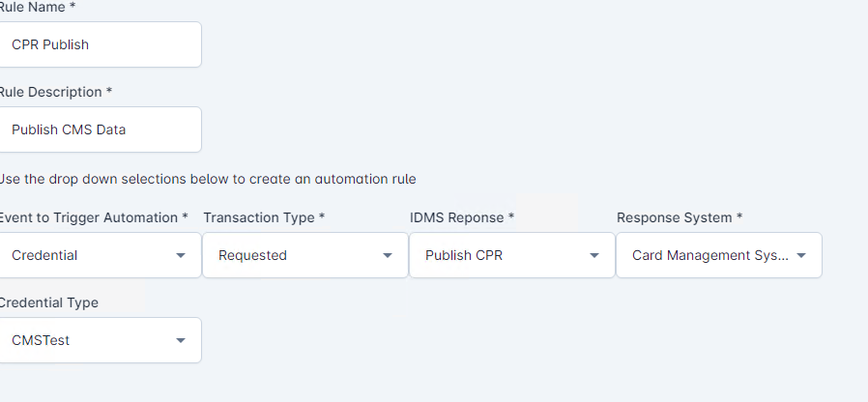Click the drop down selections instruction text

click(x=208, y=179)
